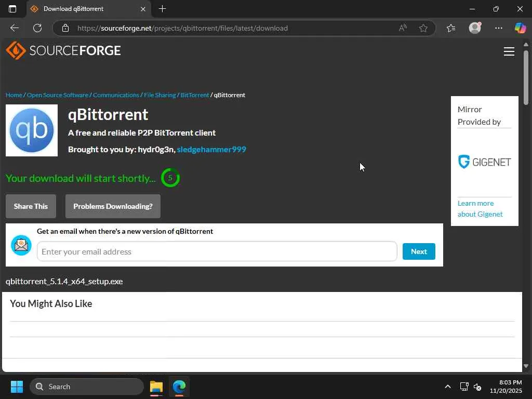The image size is (532, 399).
Task: Click Problems Downloading? button
Action: (x=113, y=206)
